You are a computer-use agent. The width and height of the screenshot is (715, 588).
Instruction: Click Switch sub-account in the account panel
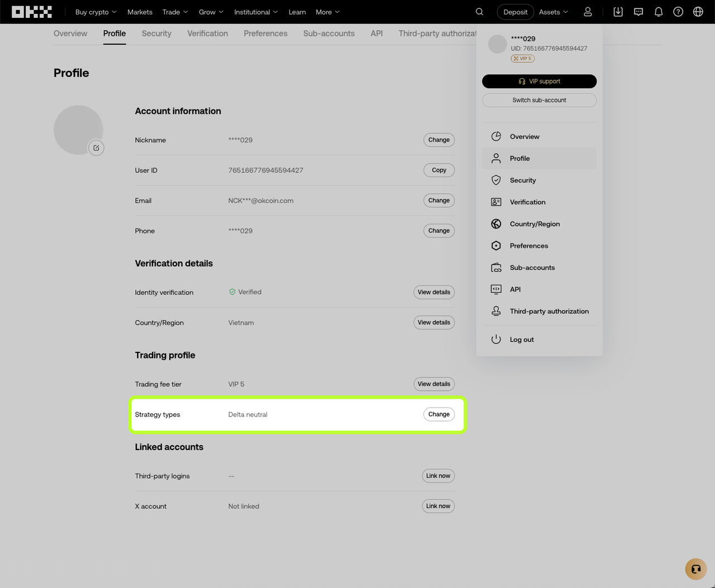click(539, 100)
